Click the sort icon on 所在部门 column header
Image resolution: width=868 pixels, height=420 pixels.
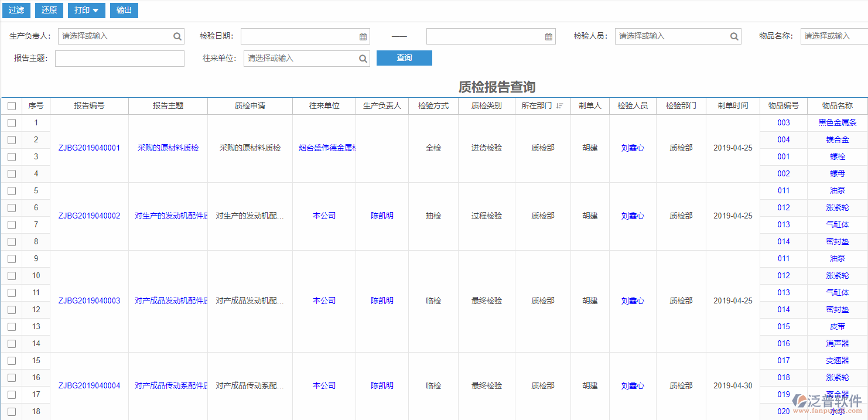pos(561,105)
